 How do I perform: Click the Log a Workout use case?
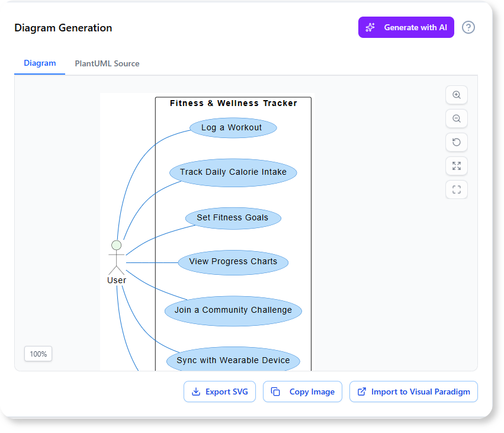point(233,127)
